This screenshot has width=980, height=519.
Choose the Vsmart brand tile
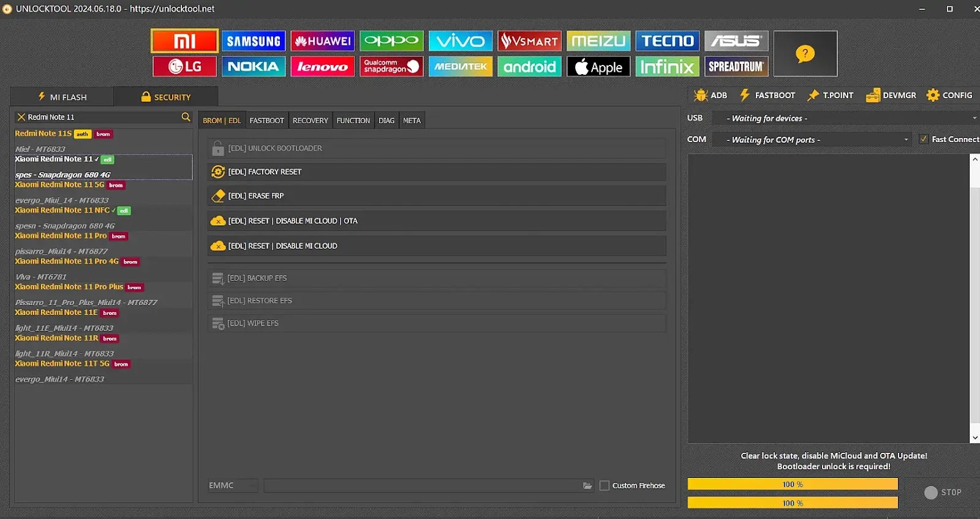pos(530,41)
